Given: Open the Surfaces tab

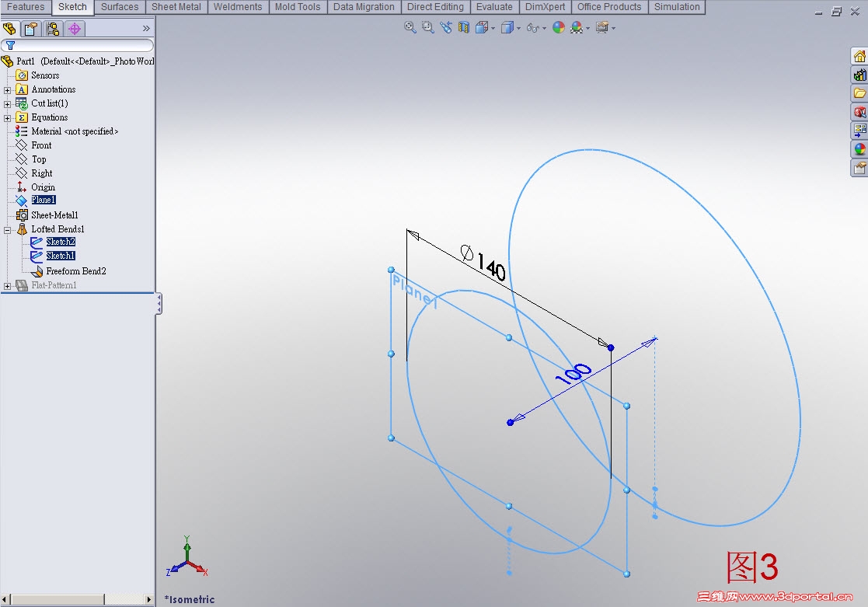Looking at the screenshot, I should pyautogui.click(x=120, y=7).
